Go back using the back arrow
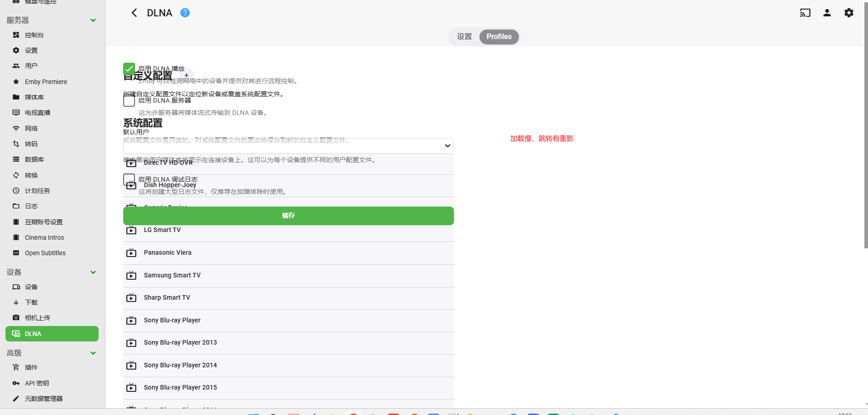This screenshot has height=415, width=868. 134,13
